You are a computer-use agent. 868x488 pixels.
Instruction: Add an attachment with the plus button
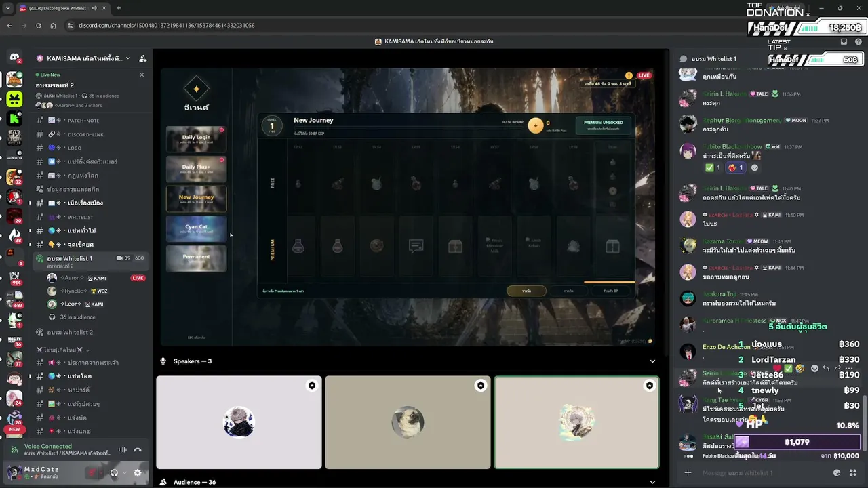(688, 473)
